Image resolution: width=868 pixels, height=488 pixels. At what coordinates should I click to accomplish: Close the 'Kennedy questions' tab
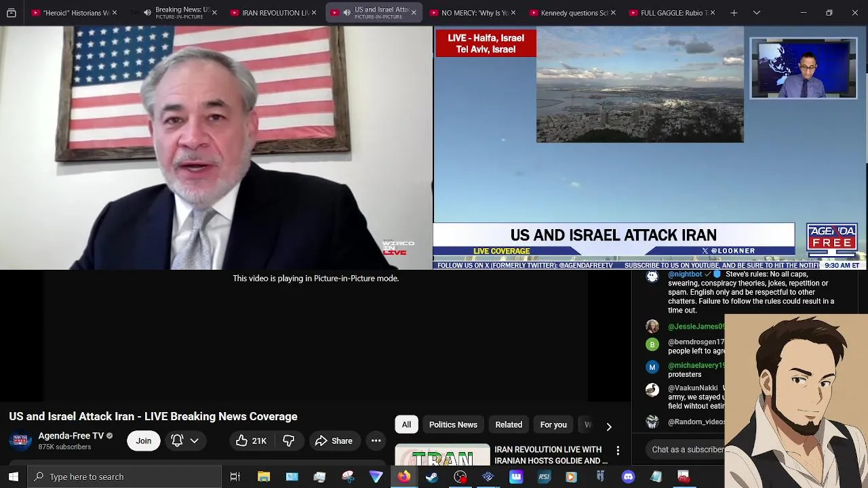pyautogui.click(x=613, y=13)
